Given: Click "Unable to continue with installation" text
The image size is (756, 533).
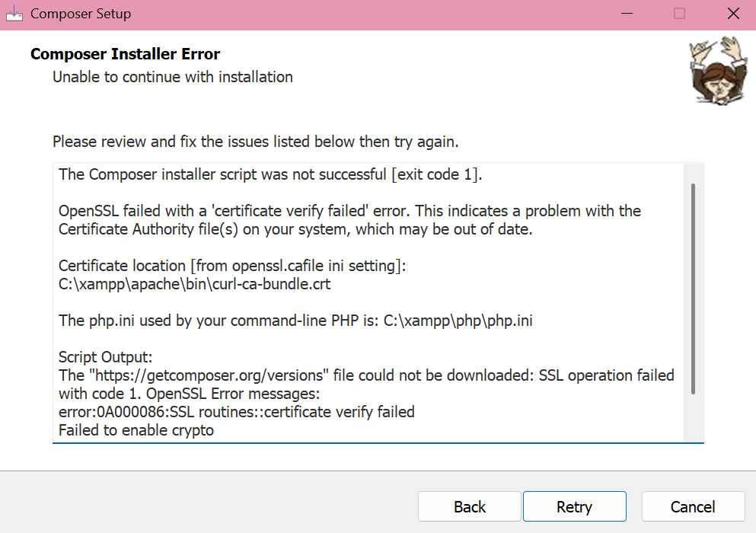Looking at the screenshot, I should 173,77.
